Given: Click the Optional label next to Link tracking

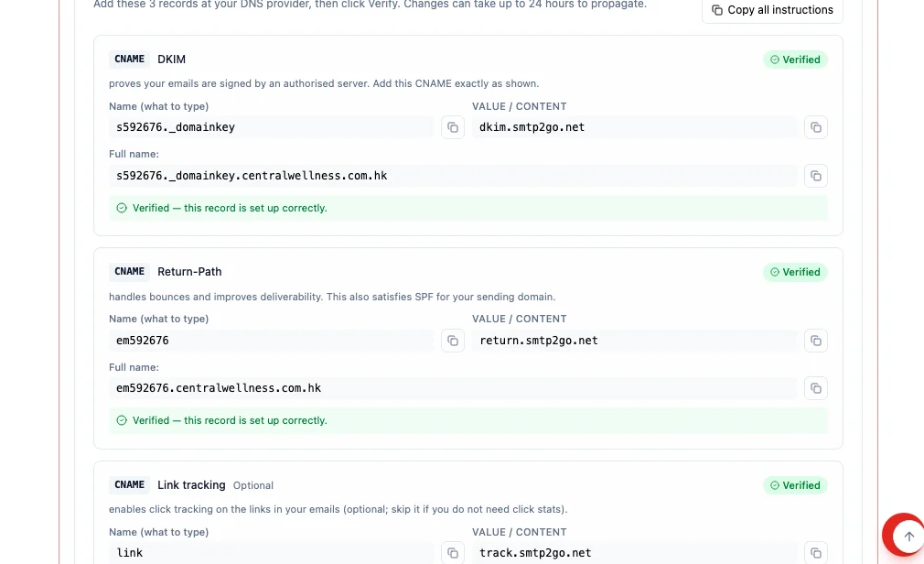Looking at the screenshot, I should pyautogui.click(x=252, y=485).
